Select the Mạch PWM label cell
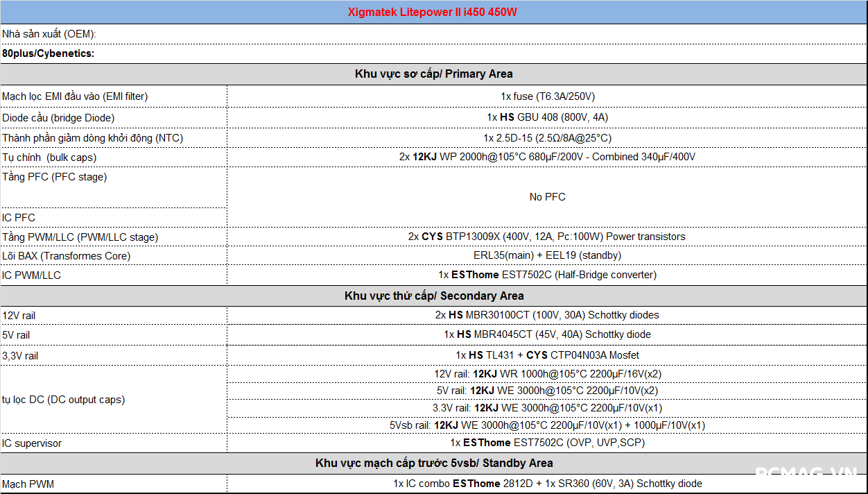The width and height of the screenshot is (868, 494). coord(114,484)
